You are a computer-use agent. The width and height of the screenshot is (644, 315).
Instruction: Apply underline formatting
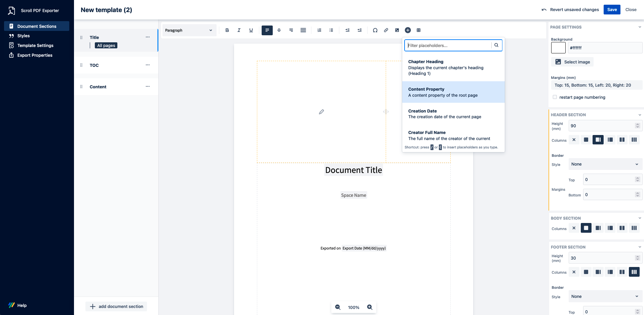click(x=251, y=30)
